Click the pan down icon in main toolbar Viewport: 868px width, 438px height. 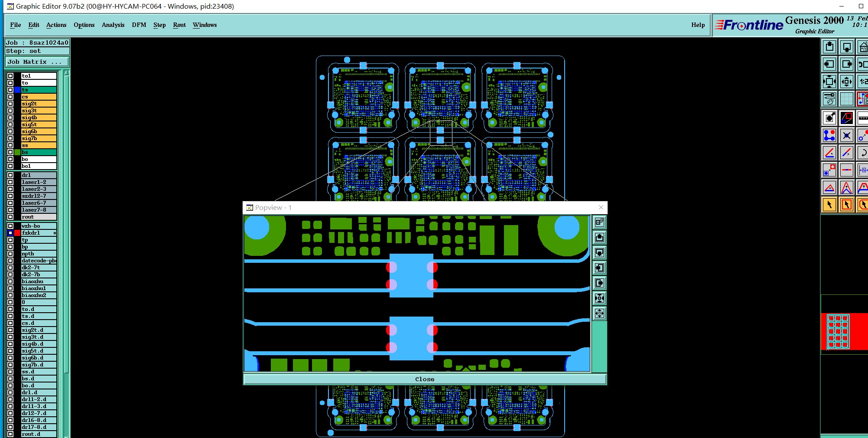[x=847, y=47]
